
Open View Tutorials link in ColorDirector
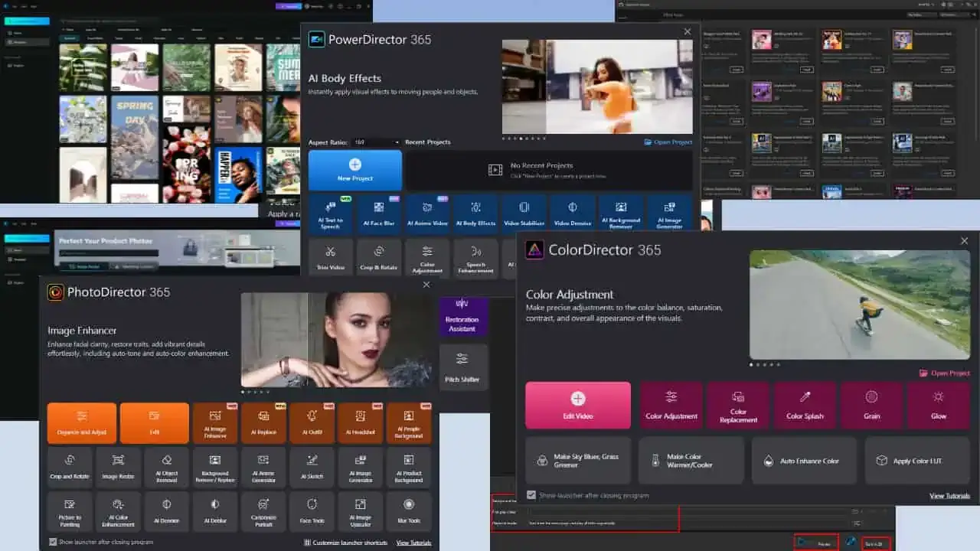click(x=950, y=496)
